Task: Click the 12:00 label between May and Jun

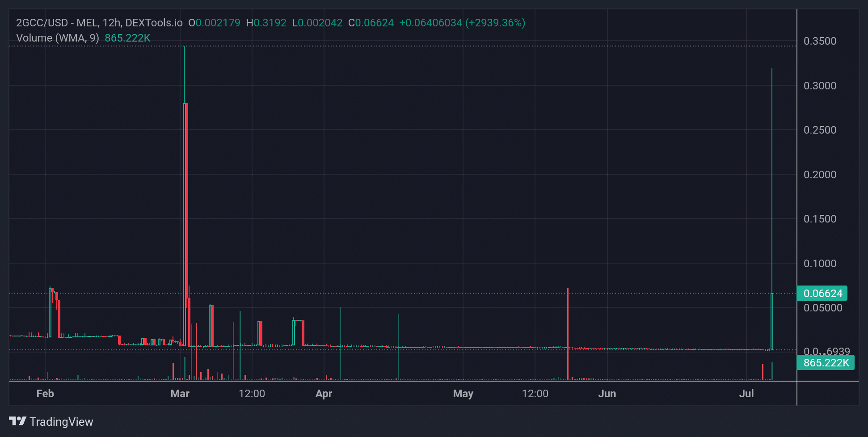Action: (x=535, y=394)
